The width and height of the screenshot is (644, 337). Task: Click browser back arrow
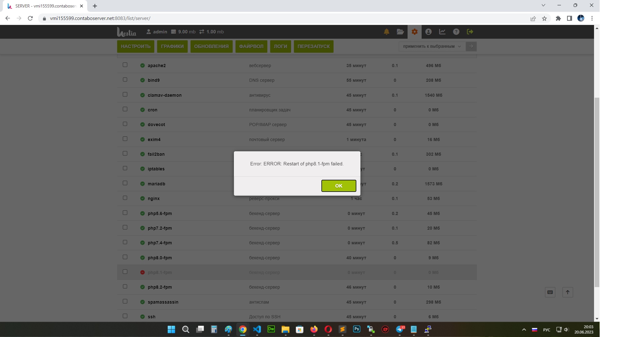pyautogui.click(x=8, y=18)
